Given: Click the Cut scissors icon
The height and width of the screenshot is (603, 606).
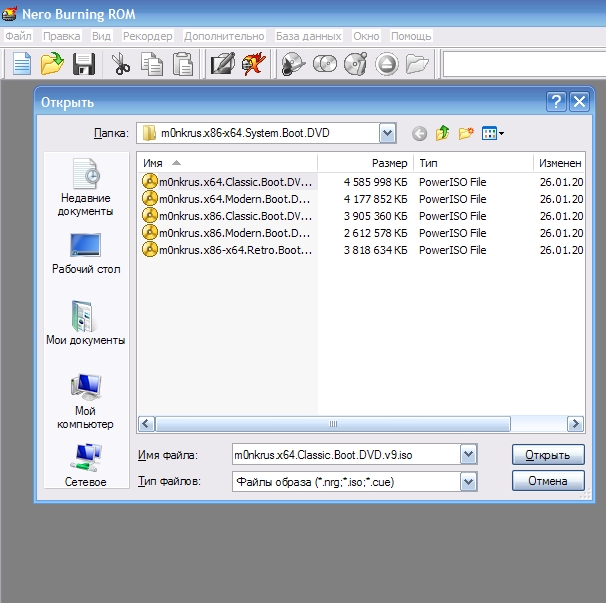Looking at the screenshot, I should point(121,64).
